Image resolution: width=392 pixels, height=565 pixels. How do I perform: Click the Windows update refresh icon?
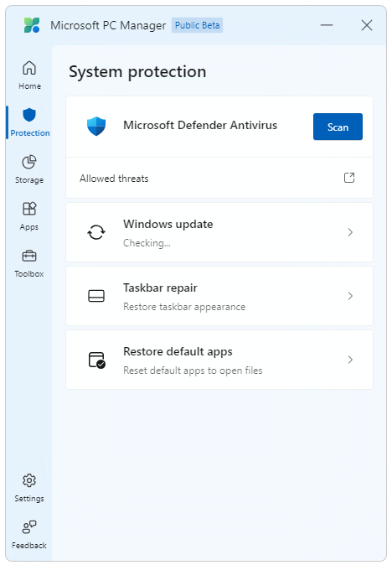96,232
